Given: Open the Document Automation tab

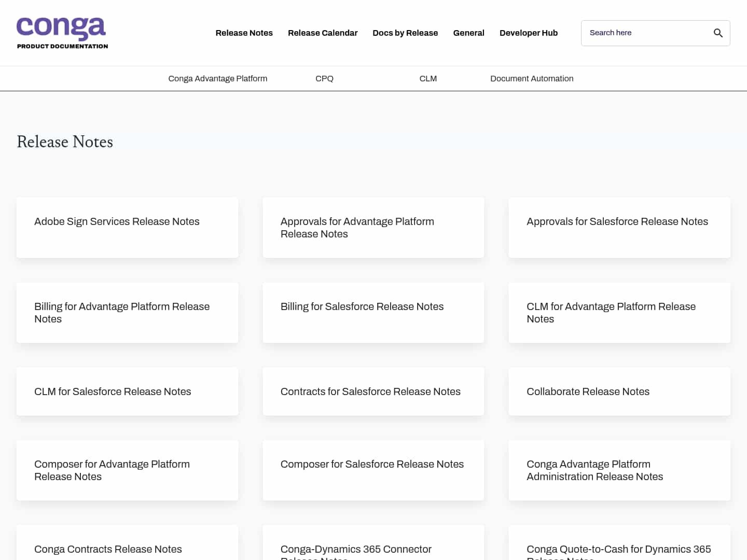Looking at the screenshot, I should (532, 78).
